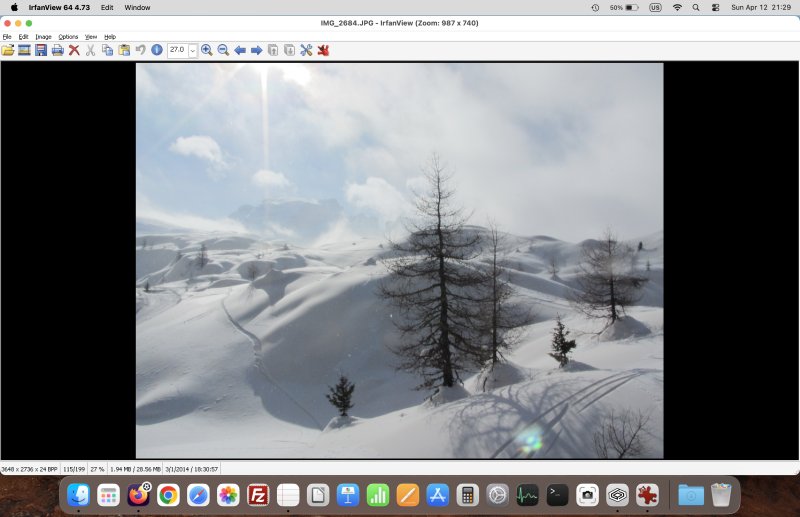
Task: Go to previous image with left arrow
Action: [x=240, y=50]
